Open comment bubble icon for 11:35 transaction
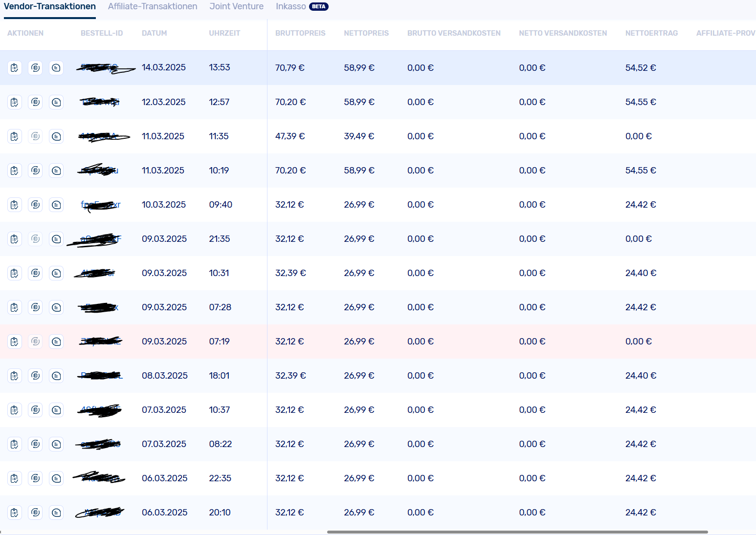756x535 pixels. [56, 136]
